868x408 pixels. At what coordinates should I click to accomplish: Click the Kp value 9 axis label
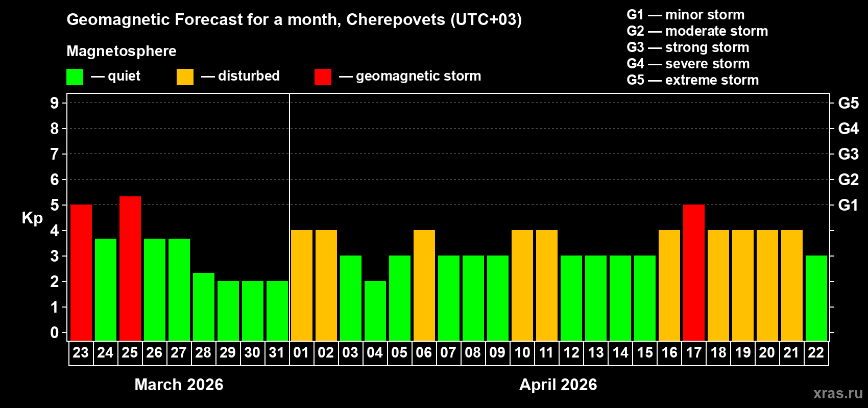[55, 103]
